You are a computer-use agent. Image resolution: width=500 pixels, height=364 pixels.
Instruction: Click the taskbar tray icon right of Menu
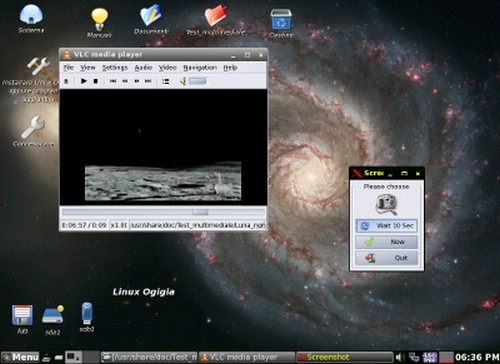click(x=46, y=358)
